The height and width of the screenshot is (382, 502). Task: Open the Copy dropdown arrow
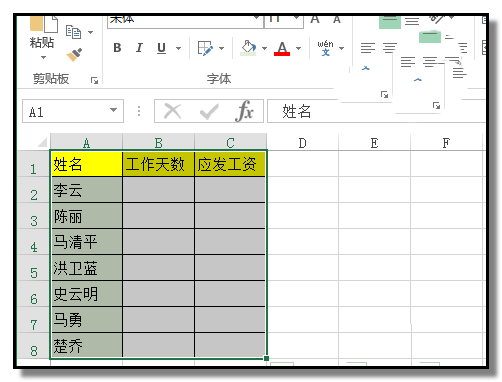(x=91, y=32)
